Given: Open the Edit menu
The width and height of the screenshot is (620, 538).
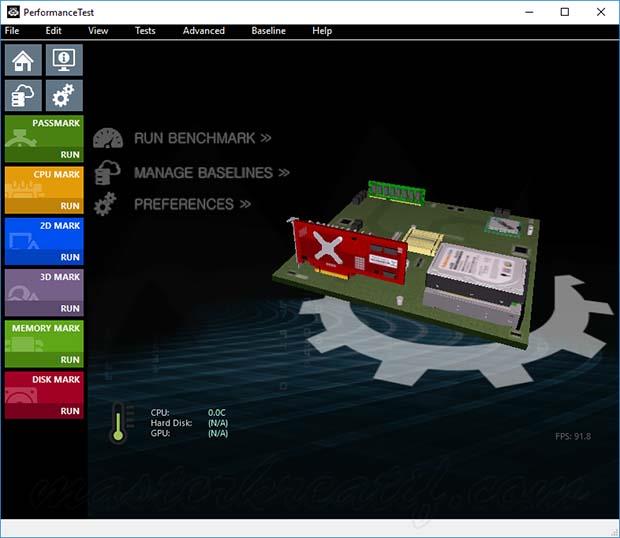Looking at the screenshot, I should (x=53, y=31).
